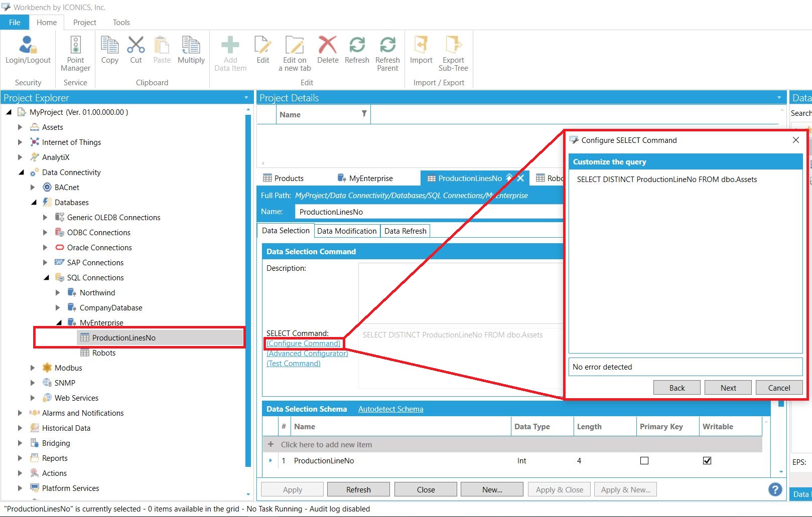Click Cancel in the SELECT dialog
This screenshot has height=517, width=812.
[779, 388]
